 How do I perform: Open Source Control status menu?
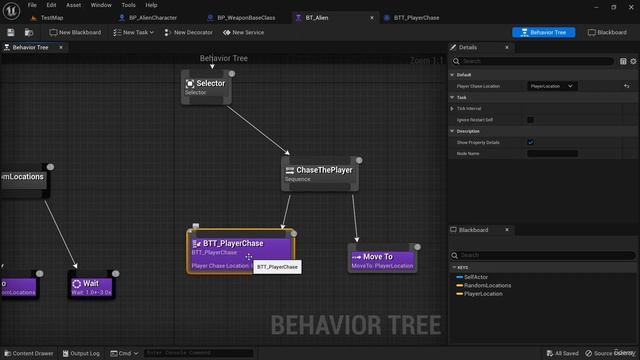point(611,353)
